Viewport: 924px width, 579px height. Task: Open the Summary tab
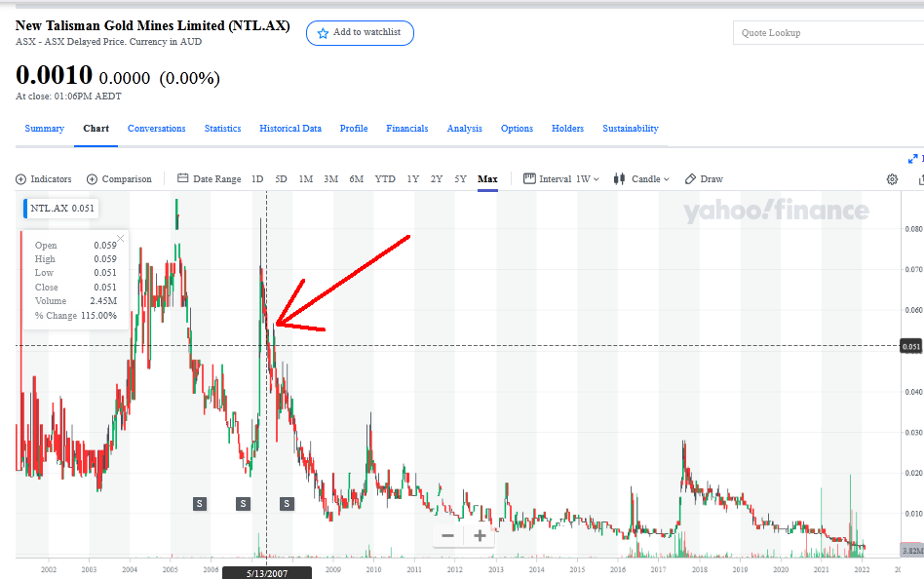click(x=44, y=129)
